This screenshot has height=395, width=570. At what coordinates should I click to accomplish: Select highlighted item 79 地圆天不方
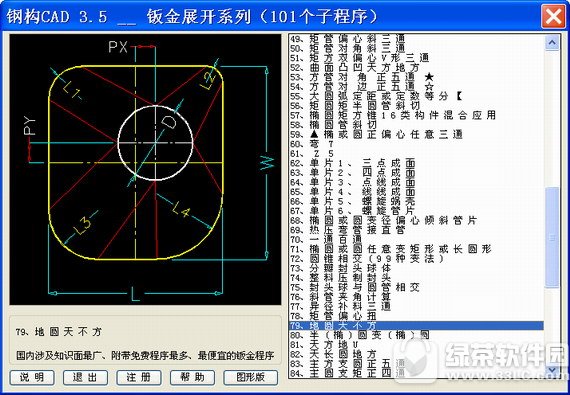tap(416, 326)
